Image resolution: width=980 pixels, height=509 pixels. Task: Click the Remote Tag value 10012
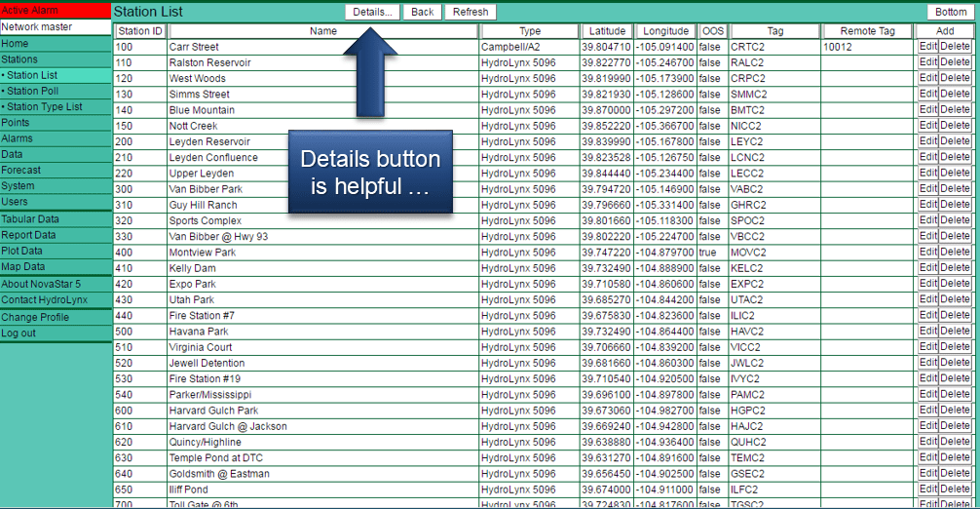pos(838,47)
